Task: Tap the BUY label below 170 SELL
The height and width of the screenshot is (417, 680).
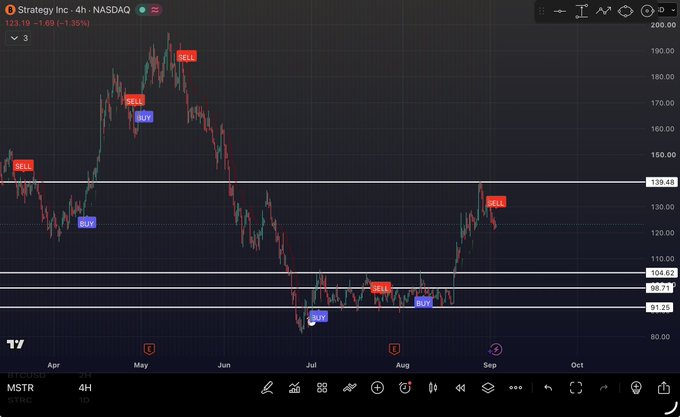Action: 144,117
